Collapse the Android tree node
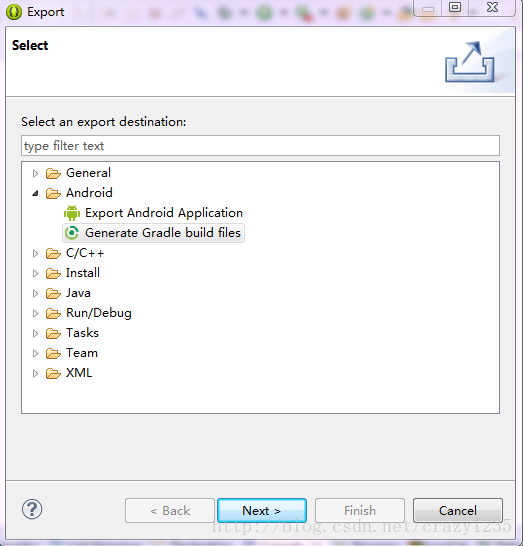 click(35, 193)
